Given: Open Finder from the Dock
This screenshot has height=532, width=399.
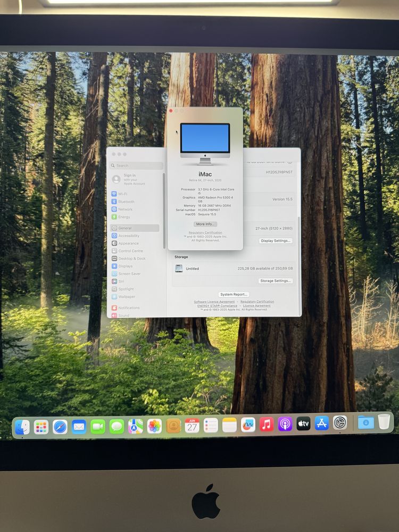Looking at the screenshot, I should 22,427.
